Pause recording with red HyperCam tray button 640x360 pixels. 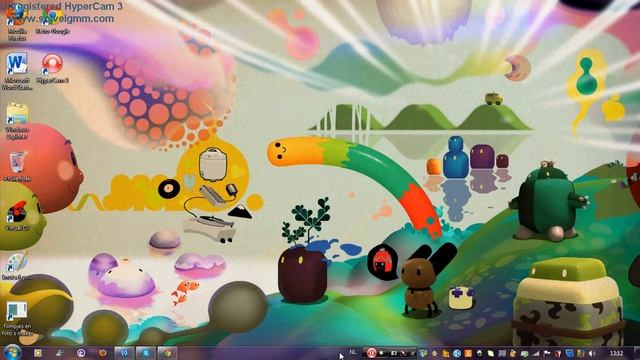click(371, 353)
